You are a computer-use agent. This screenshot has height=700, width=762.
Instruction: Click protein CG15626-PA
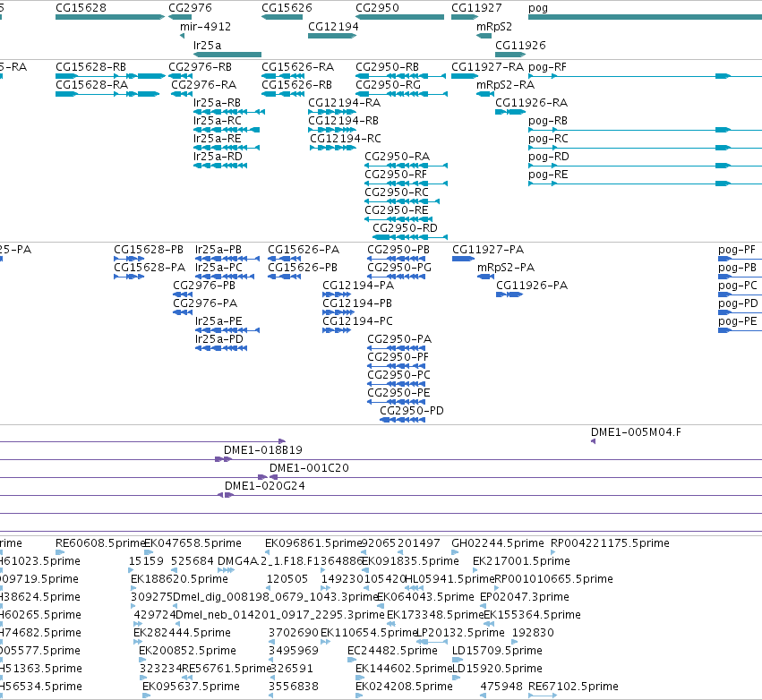click(284, 259)
